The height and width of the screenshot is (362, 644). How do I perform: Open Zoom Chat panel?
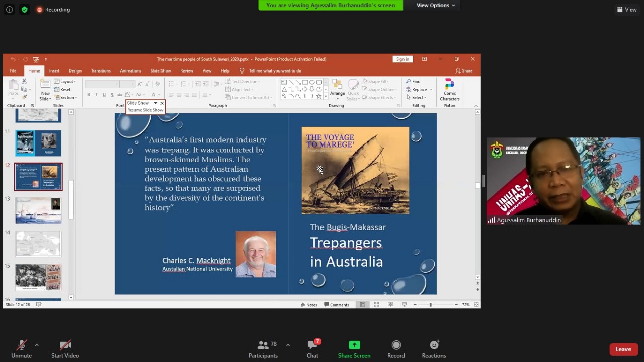point(312,349)
